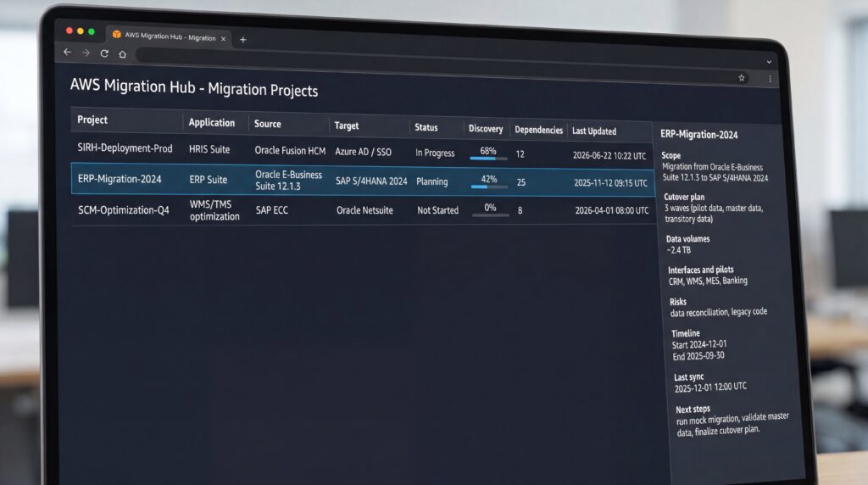Click the 2026-04-01 08:00 UTC timestamp

coord(612,210)
